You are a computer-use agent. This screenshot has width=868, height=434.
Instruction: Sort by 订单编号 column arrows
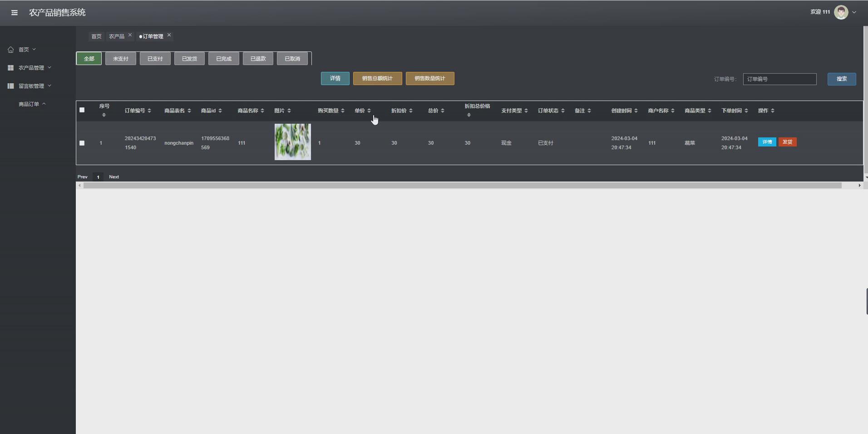[x=149, y=111]
